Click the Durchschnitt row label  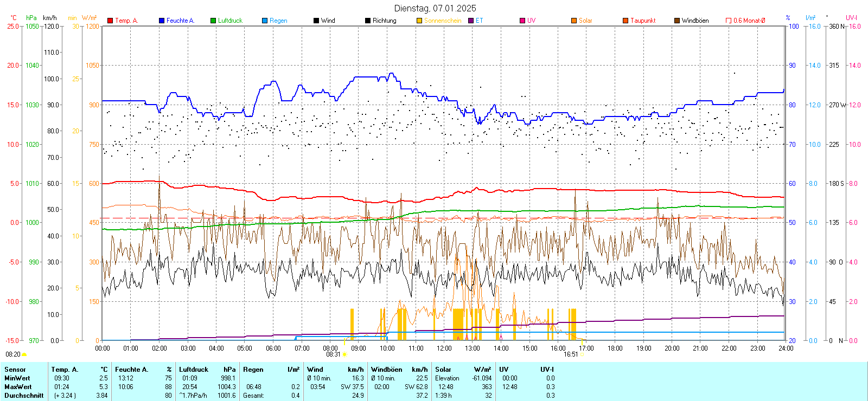[24, 396]
